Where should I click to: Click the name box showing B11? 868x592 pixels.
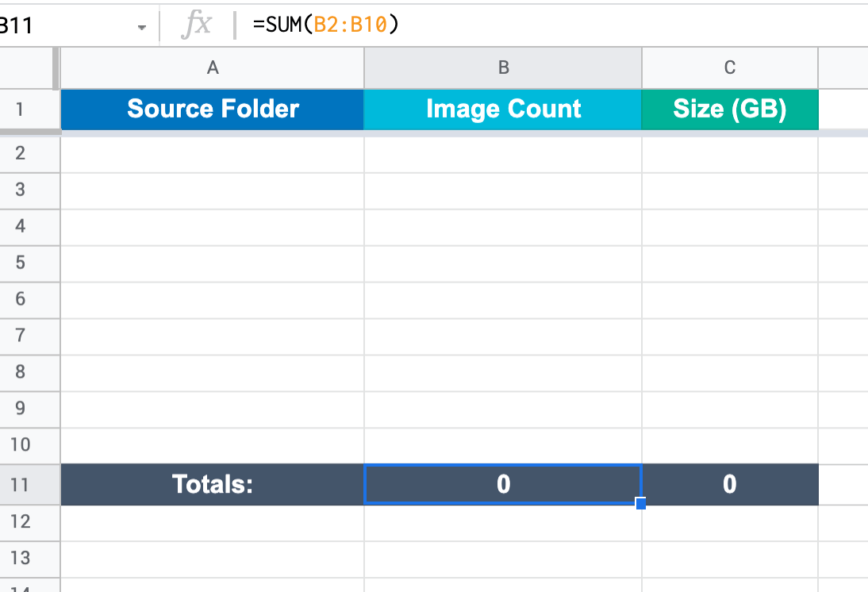click(67, 25)
